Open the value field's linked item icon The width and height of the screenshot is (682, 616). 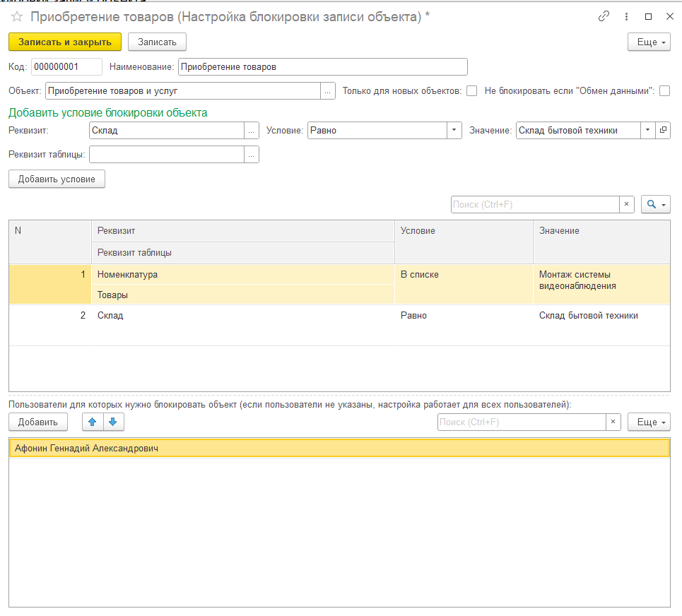tap(663, 131)
